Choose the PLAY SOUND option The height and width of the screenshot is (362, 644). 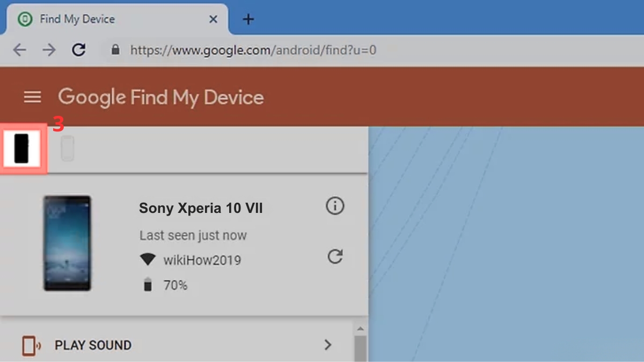point(177,345)
